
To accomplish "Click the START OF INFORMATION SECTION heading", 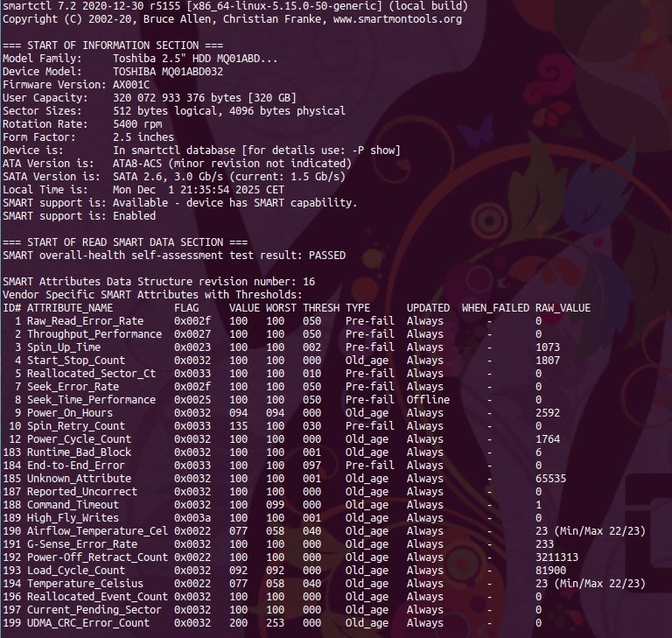I will tap(98, 46).
